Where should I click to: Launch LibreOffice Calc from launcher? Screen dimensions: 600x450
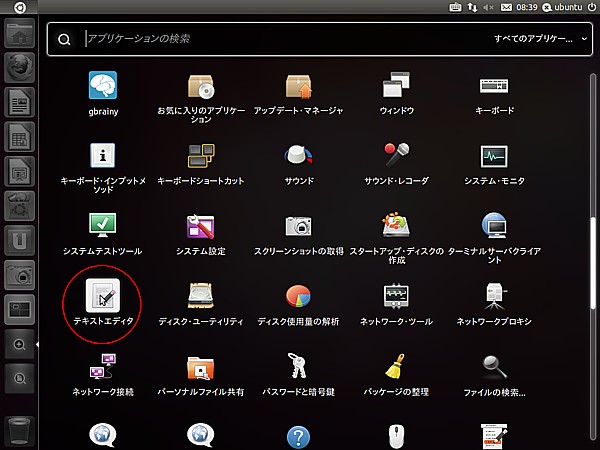coord(20,137)
